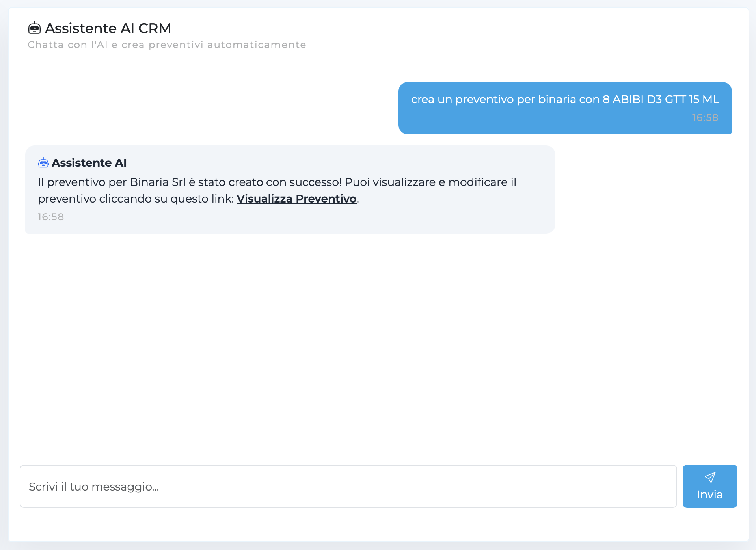Click the 16:58 timestamp in user message
The width and height of the screenshot is (756, 550).
pos(705,117)
